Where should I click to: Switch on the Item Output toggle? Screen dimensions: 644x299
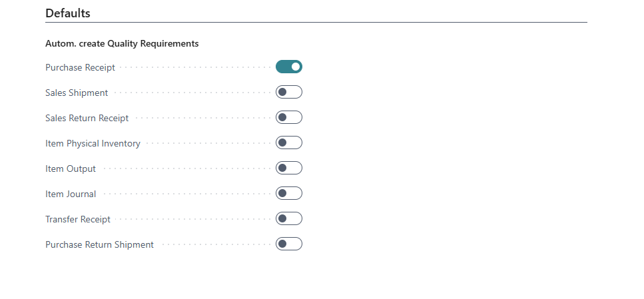[x=289, y=168]
